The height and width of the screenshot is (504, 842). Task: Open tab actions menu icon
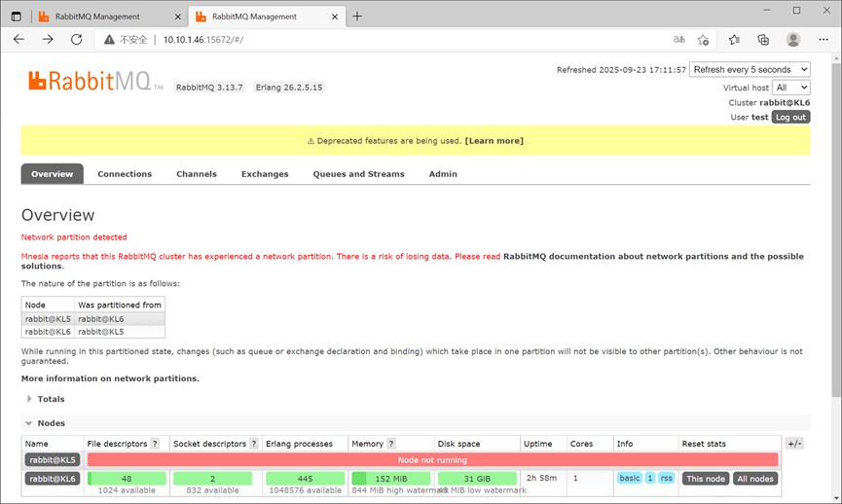tap(17, 17)
